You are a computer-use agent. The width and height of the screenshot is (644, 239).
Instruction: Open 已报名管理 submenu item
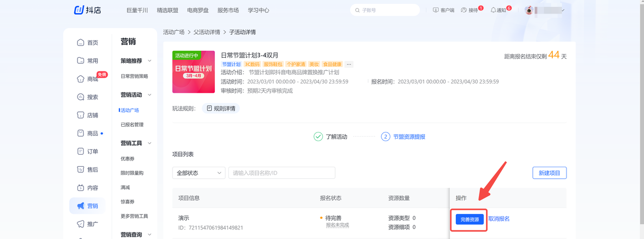point(132,125)
